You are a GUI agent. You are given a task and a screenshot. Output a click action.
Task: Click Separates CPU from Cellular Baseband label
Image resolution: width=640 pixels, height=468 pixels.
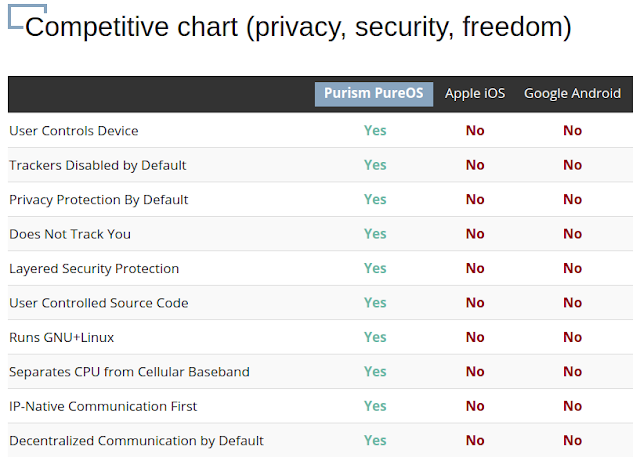pyautogui.click(x=129, y=372)
